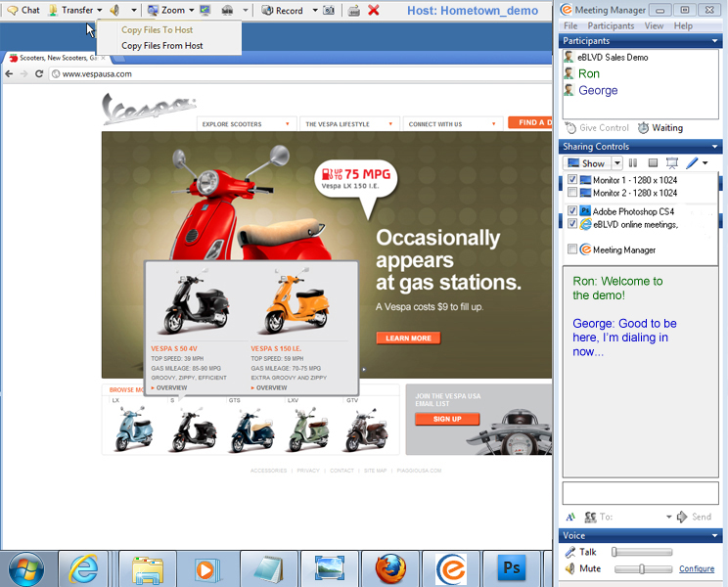This screenshot has height=587, width=728.
Task: Click the red X disconnect icon
Action: (x=373, y=10)
